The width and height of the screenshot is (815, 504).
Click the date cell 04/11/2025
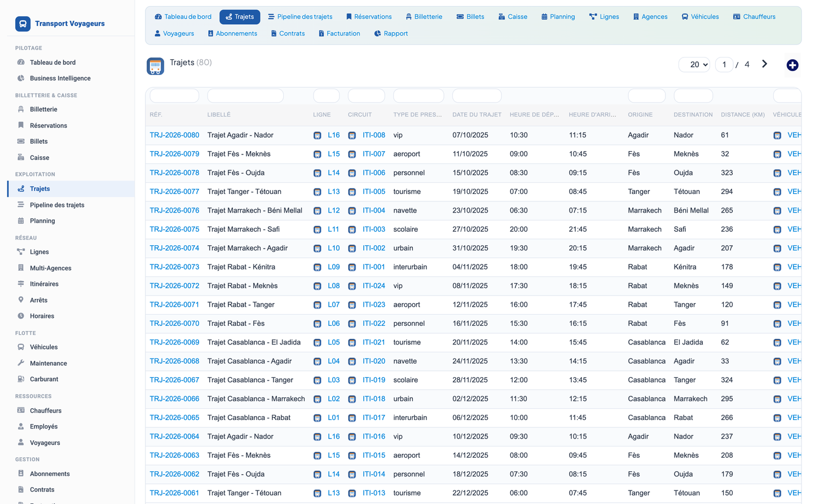(470, 267)
